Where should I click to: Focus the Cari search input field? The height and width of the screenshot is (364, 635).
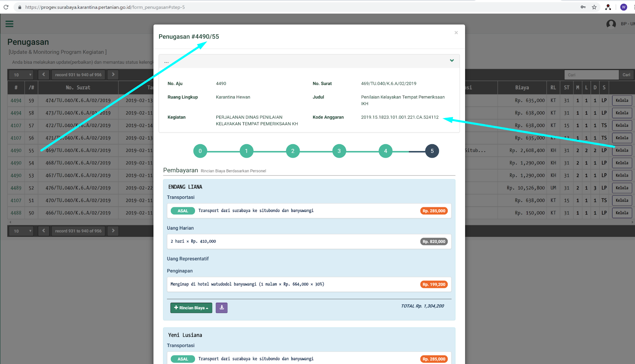591,75
